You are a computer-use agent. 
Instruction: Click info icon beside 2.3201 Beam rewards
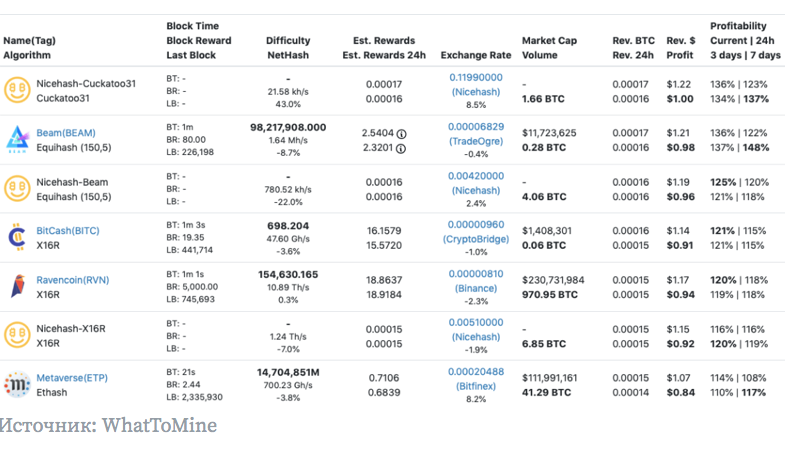[402, 148]
